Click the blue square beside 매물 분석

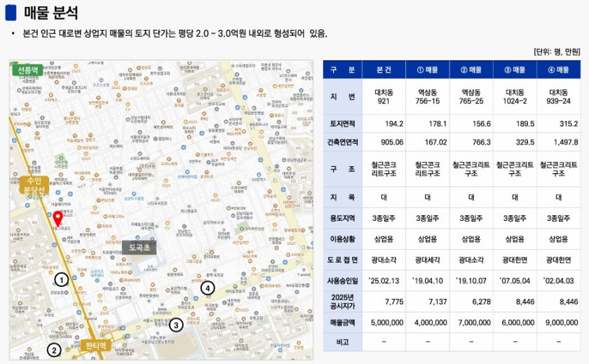pyautogui.click(x=10, y=13)
